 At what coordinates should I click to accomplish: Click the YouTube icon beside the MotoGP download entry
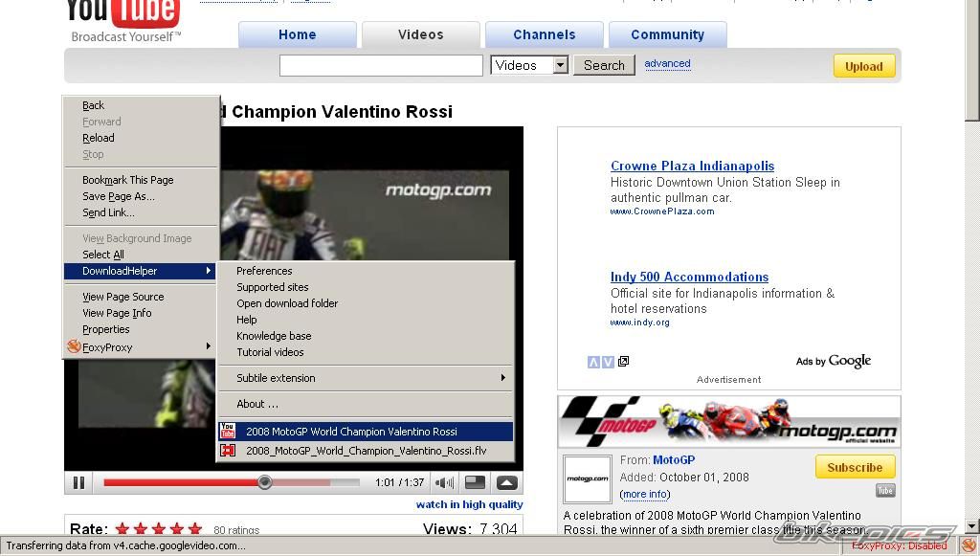coord(228,431)
